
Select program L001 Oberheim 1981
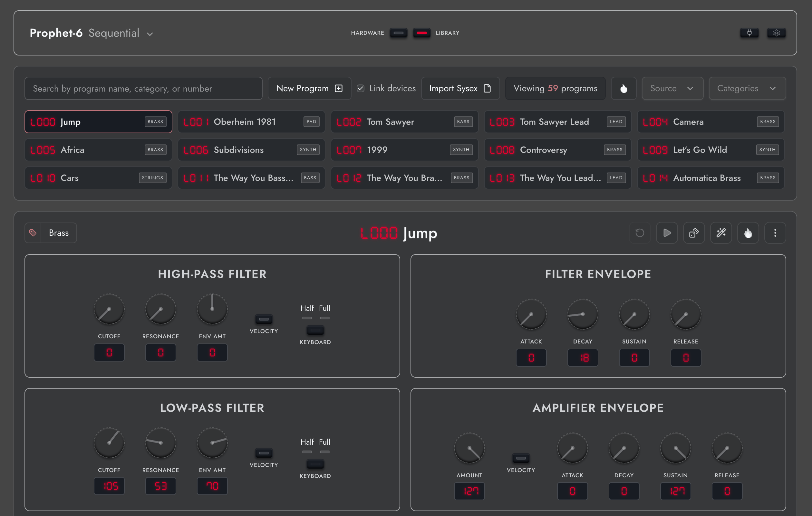click(251, 122)
